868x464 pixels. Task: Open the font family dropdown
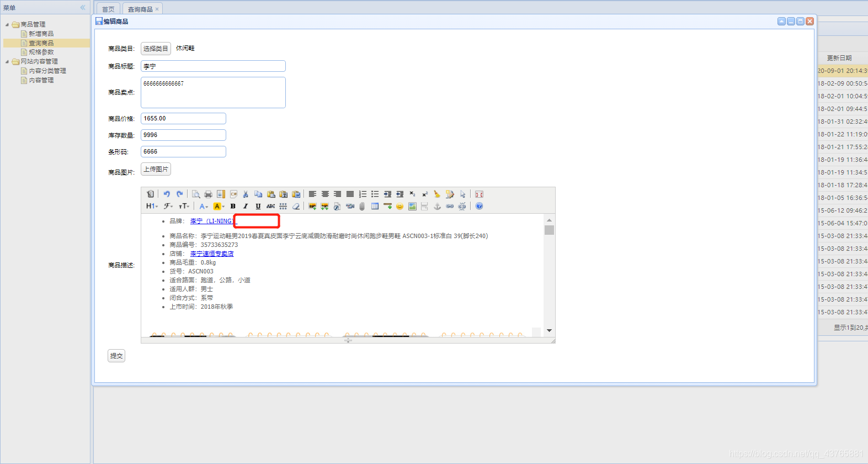168,206
